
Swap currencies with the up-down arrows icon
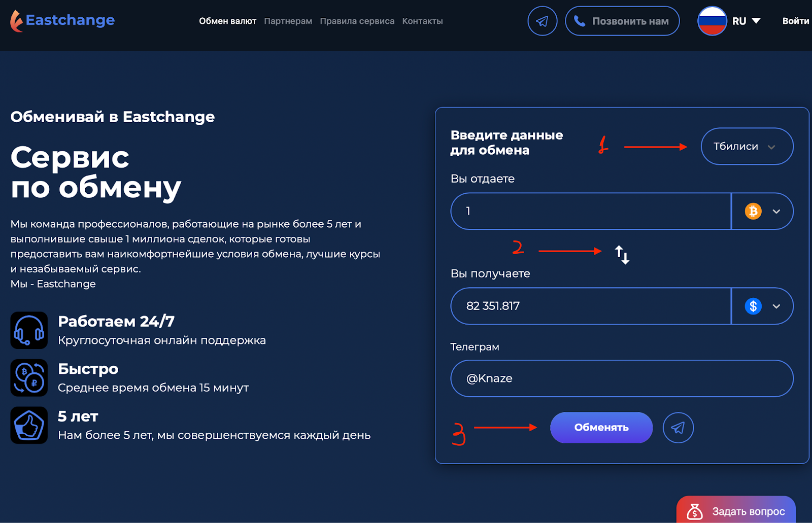[622, 254]
